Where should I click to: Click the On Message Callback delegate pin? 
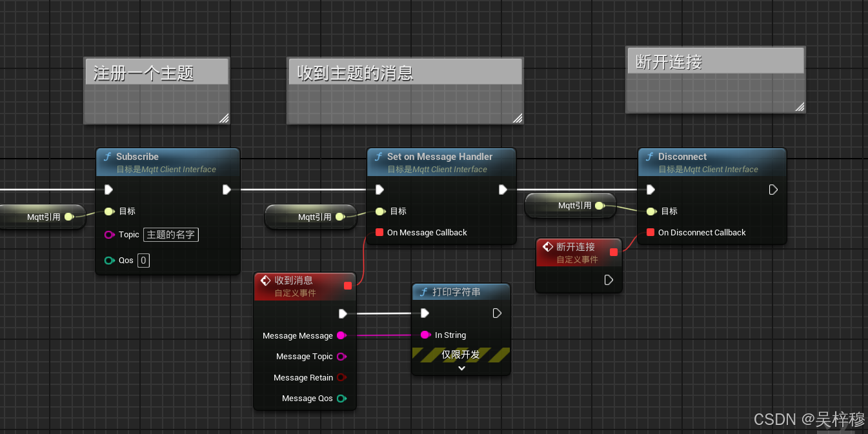click(x=379, y=232)
